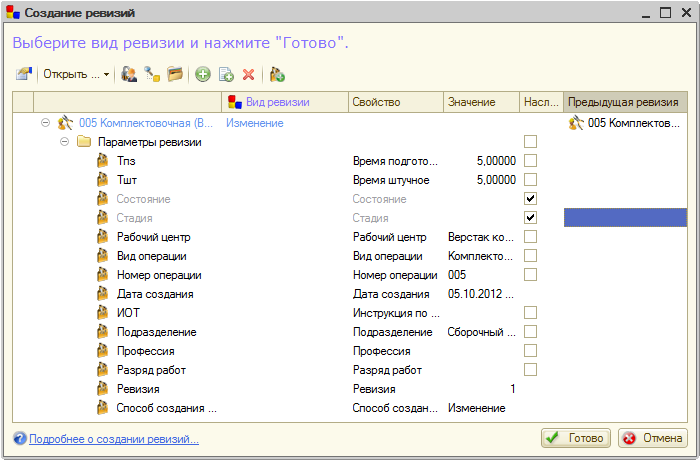Click the parameter icon beside 'Рабочий центр'
This screenshot has height=460, width=700.
(x=103, y=236)
